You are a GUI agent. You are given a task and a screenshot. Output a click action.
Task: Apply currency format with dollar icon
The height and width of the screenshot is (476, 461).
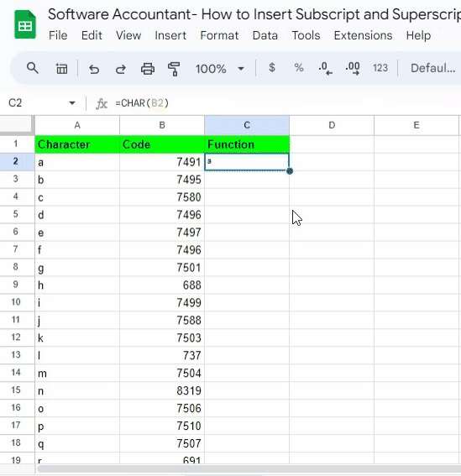272,68
